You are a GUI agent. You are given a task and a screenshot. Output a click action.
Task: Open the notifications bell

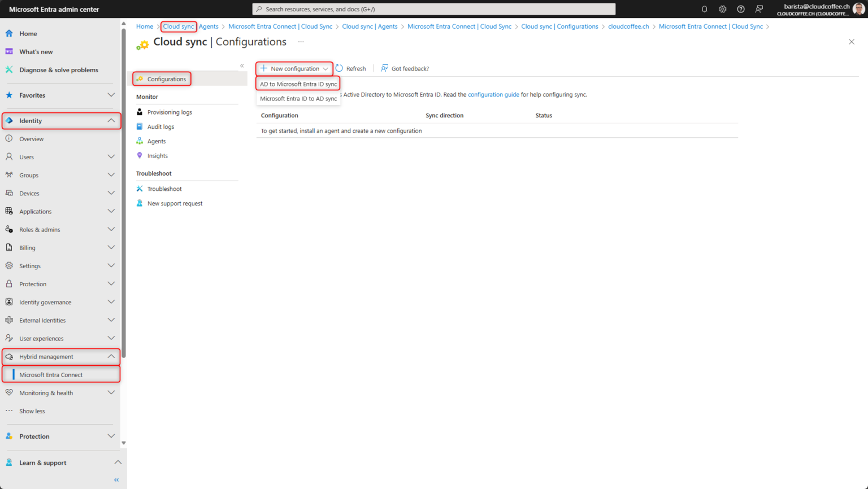[704, 9]
